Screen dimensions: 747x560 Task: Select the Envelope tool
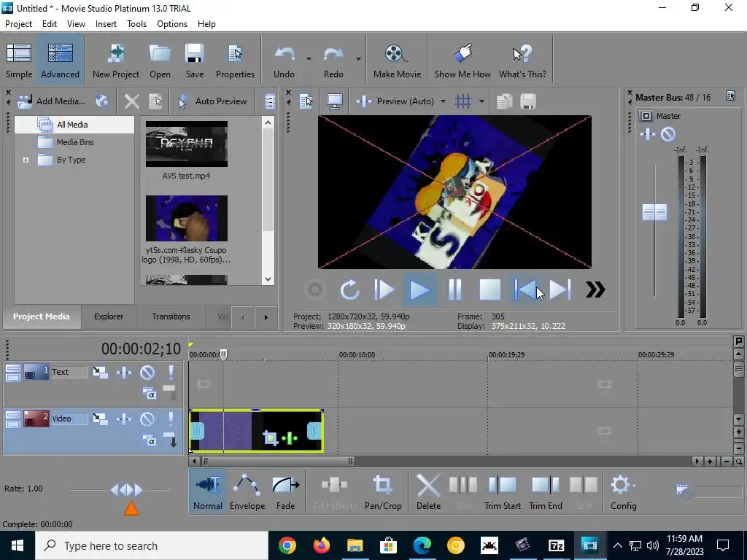(x=247, y=492)
